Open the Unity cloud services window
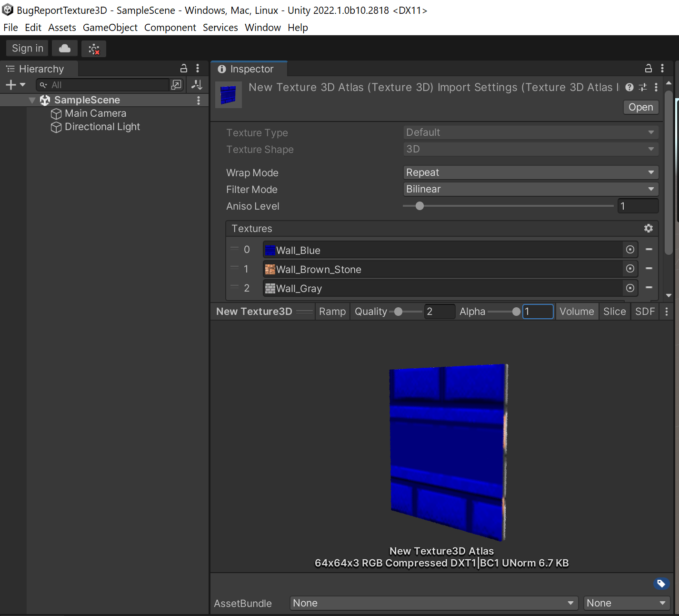Viewport: 679px width, 616px height. [64, 48]
